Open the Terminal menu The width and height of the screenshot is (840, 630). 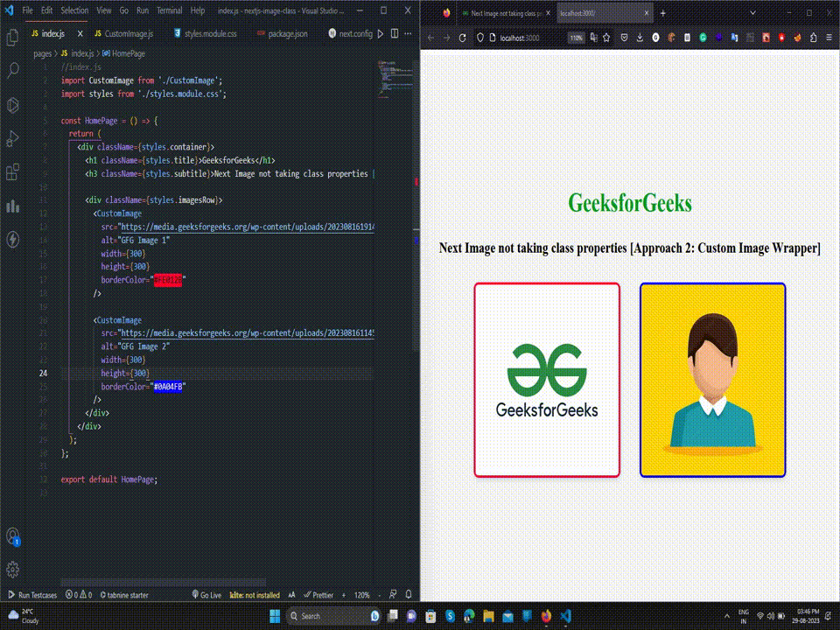(169, 10)
